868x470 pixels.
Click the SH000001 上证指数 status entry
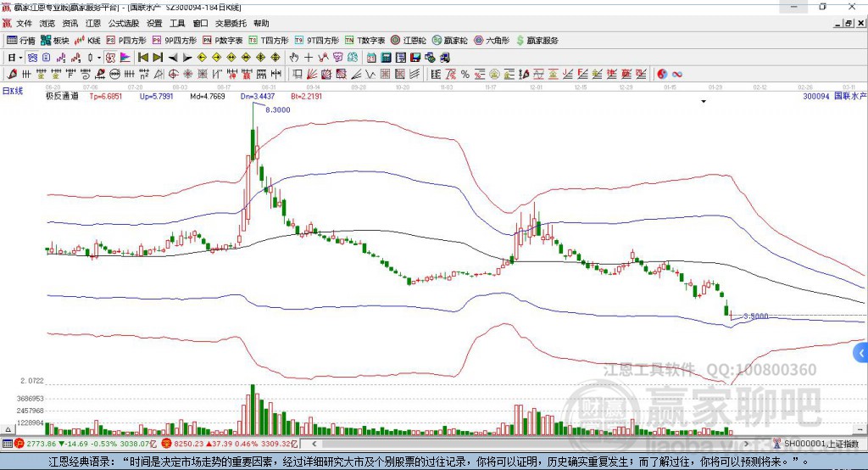pyautogui.click(x=816, y=444)
